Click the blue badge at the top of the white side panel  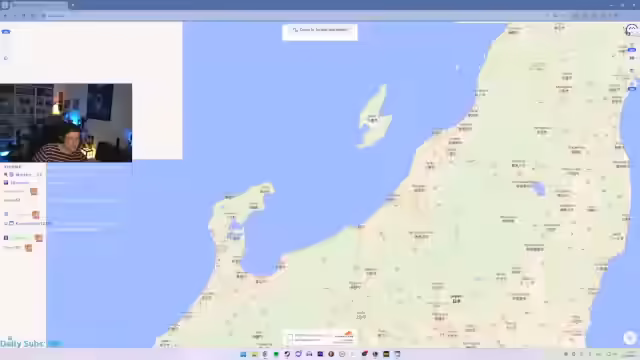pos(6,31)
